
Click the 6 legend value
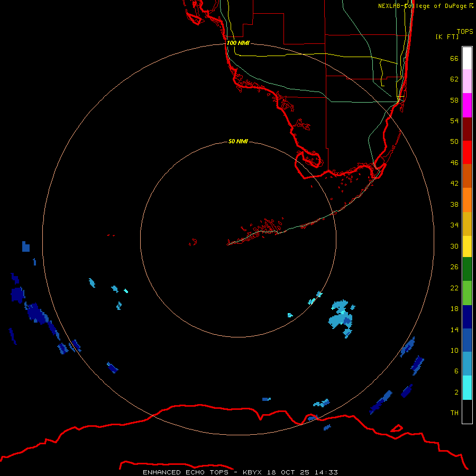coord(456,371)
